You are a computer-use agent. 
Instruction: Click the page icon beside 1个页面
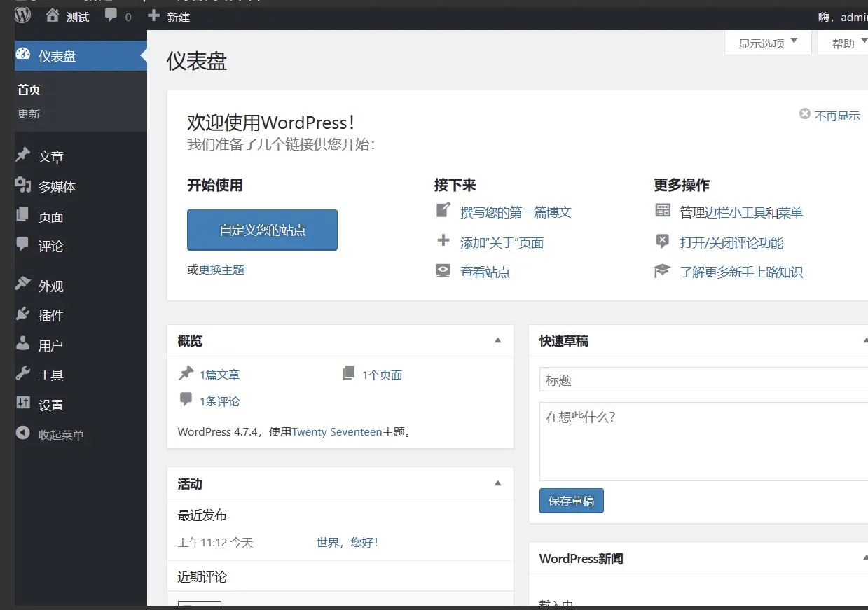(348, 373)
